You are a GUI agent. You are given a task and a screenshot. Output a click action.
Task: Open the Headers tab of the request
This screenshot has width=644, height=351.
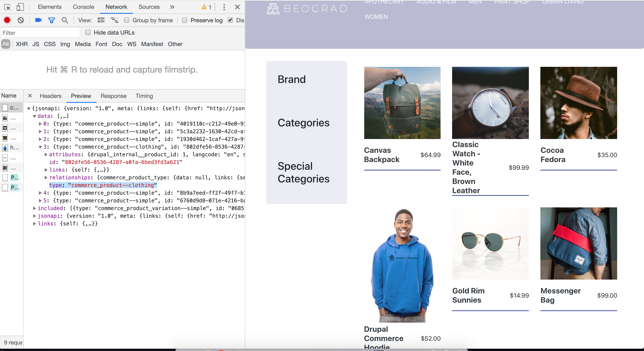pos(50,96)
